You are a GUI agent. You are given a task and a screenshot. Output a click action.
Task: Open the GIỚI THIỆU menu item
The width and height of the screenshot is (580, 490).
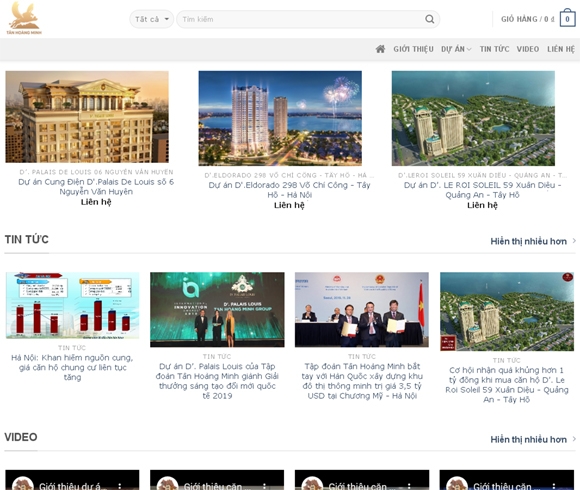point(413,49)
